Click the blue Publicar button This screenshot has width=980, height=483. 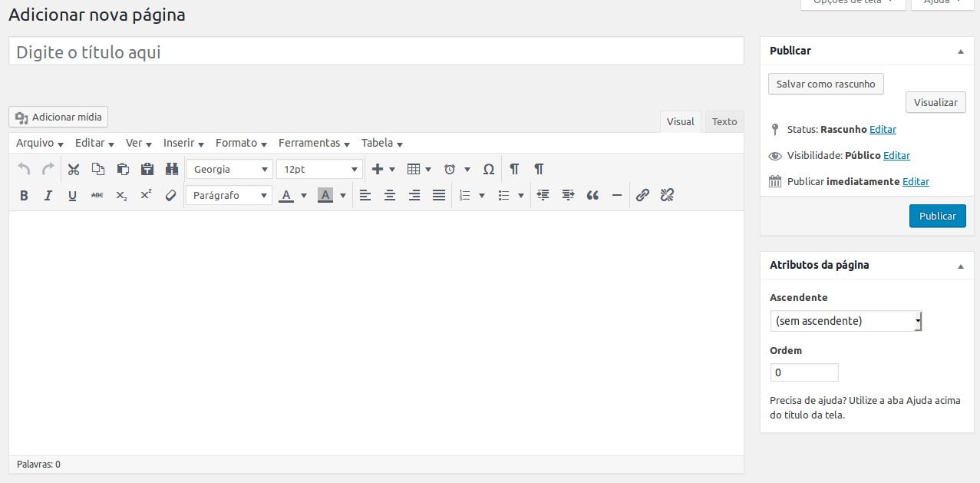tap(937, 217)
